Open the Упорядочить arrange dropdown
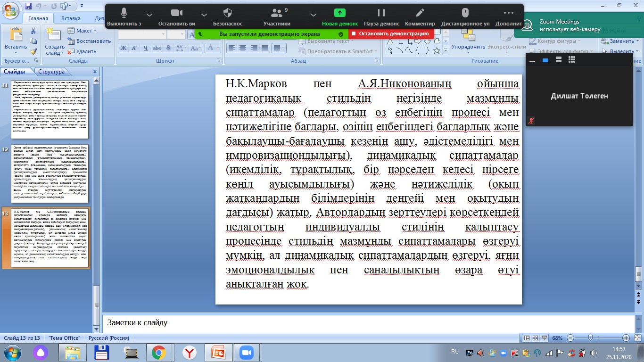 [x=468, y=47]
